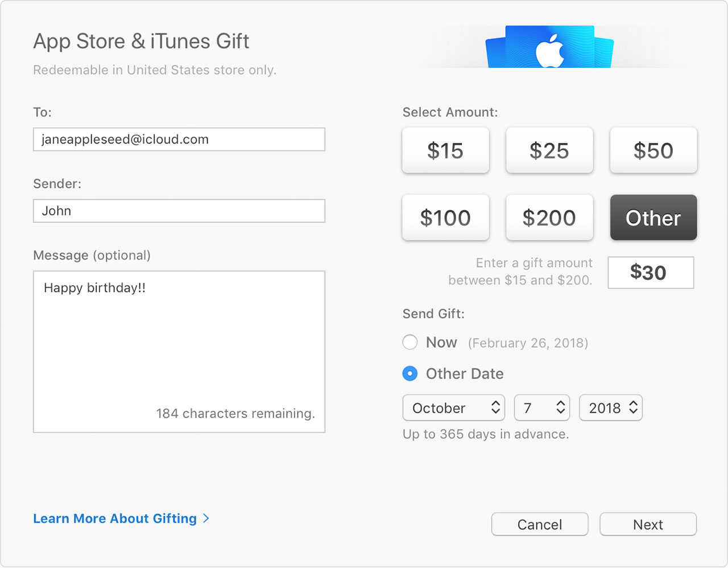728x568 pixels.
Task: Click the chevron beside Learn More About Gifting
Action: (206, 518)
